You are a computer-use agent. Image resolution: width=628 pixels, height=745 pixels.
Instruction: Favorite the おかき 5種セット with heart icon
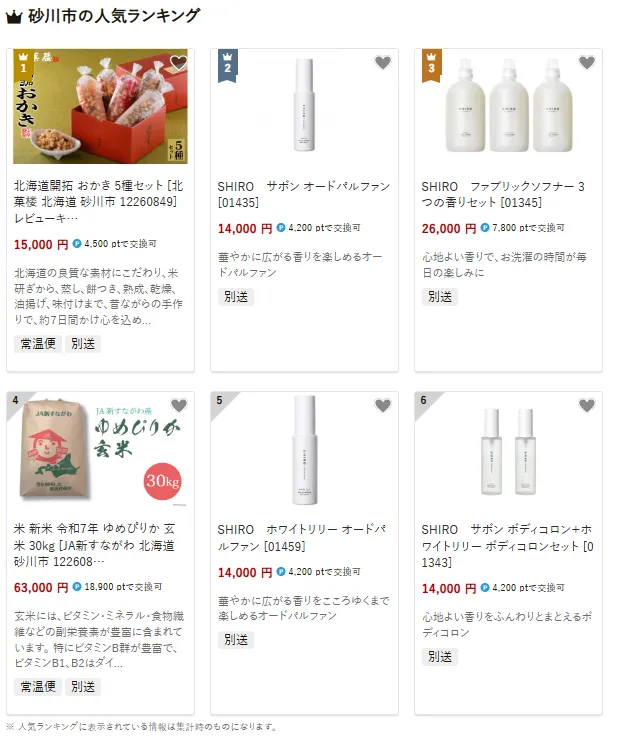(179, 62)
